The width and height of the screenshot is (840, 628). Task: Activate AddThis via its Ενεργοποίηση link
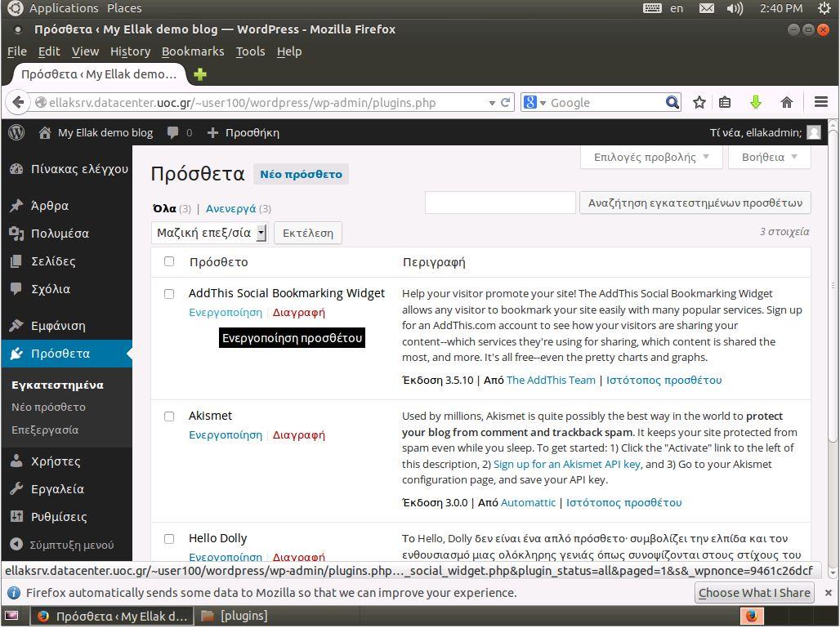(226, 313)
